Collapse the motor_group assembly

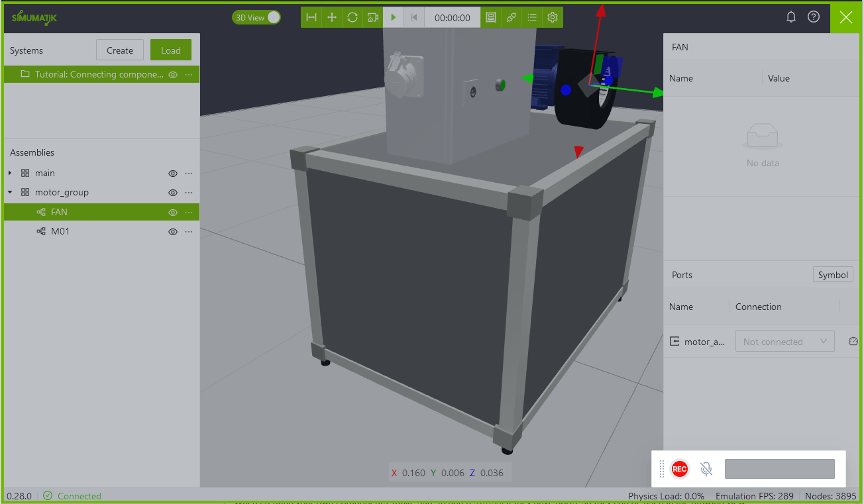pos(10,193)
